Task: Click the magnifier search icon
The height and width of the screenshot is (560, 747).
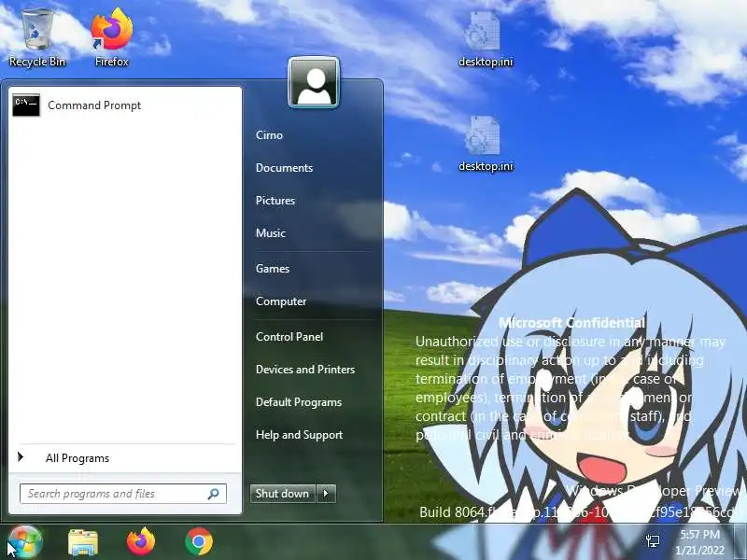Action: click(x=214, y=494)
